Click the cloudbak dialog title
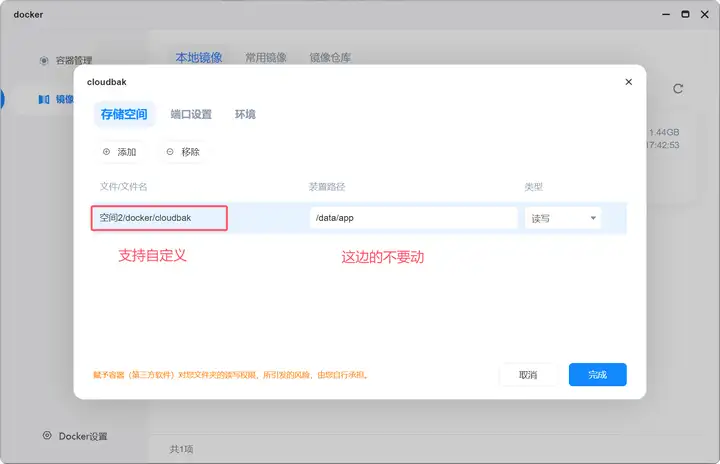720x464 pixels. [107, 82]
